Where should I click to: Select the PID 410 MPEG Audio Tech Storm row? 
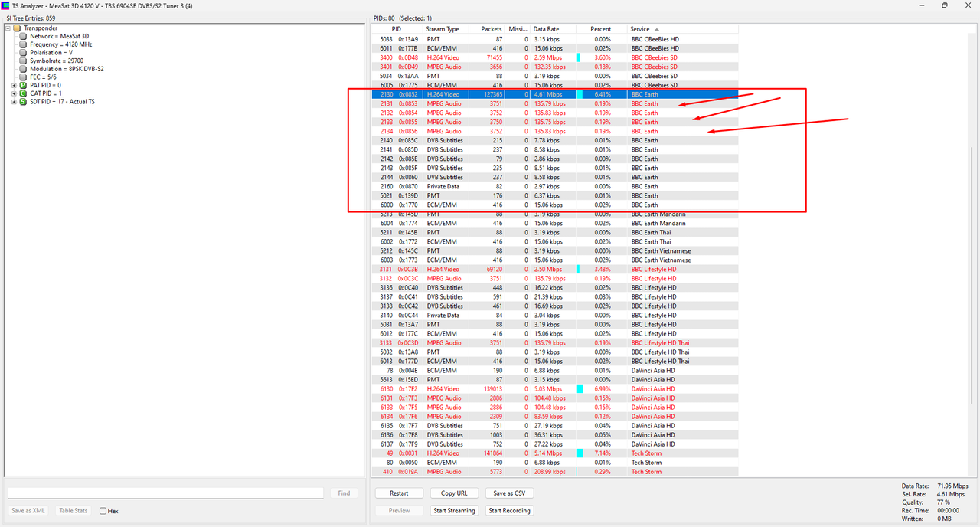tap(556, 472)
